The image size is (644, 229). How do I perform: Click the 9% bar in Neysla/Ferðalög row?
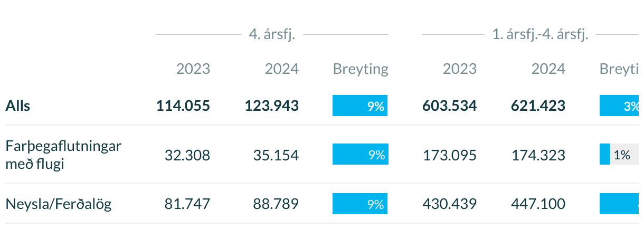click(x=361, y=204)
